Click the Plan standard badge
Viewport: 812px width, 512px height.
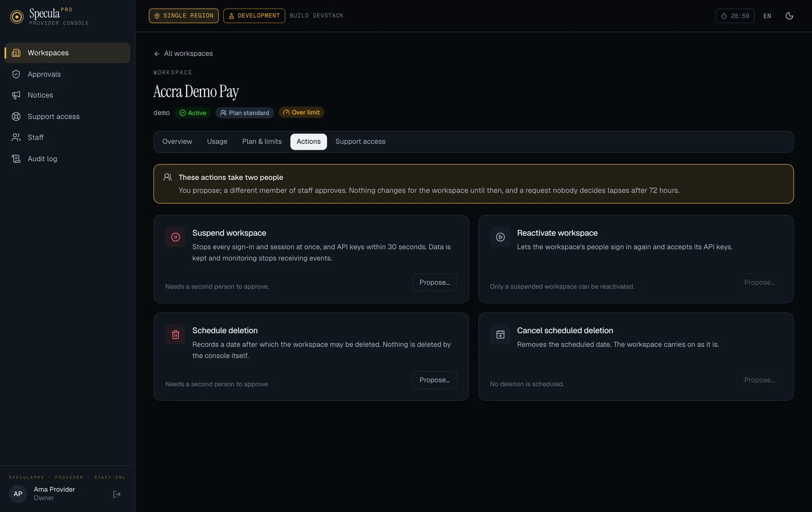(x=245, y=113)
